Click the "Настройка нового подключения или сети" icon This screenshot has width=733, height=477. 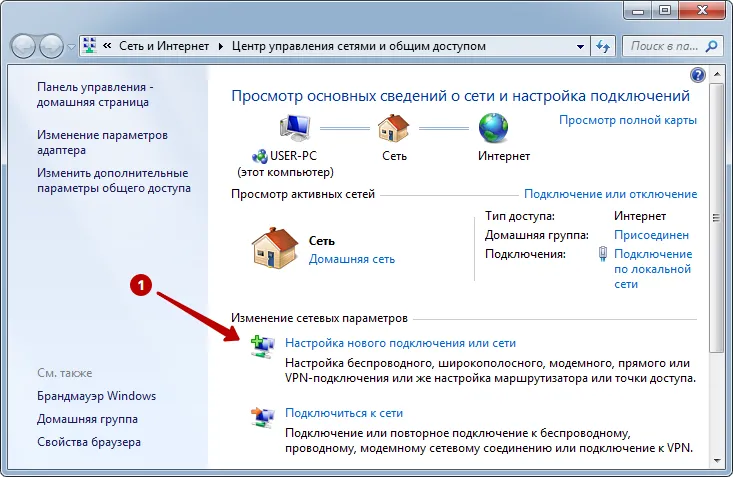click(x=262, y=347)
